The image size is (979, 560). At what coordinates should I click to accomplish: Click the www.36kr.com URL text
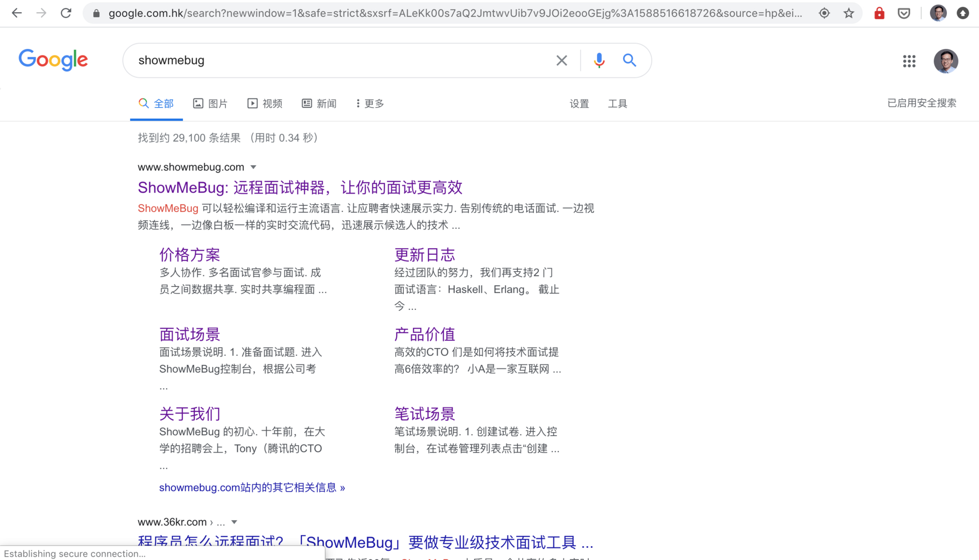[172, 522]
